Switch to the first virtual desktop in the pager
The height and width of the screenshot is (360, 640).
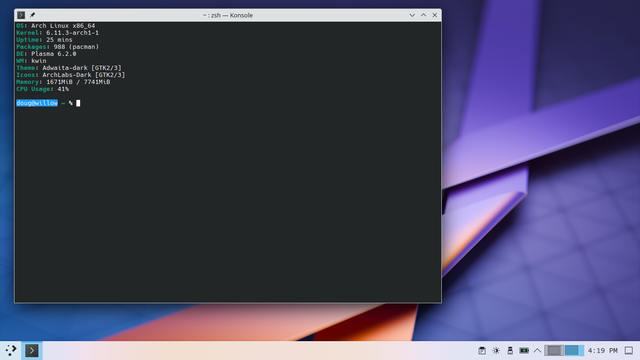point(554,350)
